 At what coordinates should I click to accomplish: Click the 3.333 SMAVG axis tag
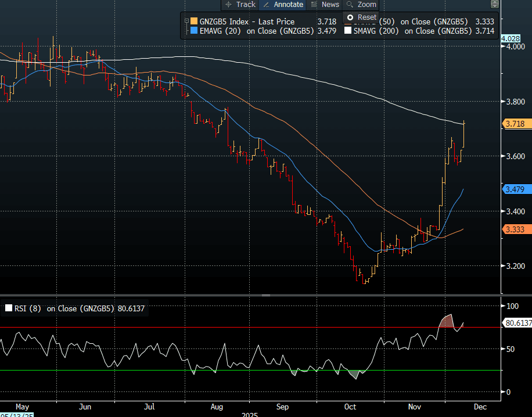click(x=516, y=229)
